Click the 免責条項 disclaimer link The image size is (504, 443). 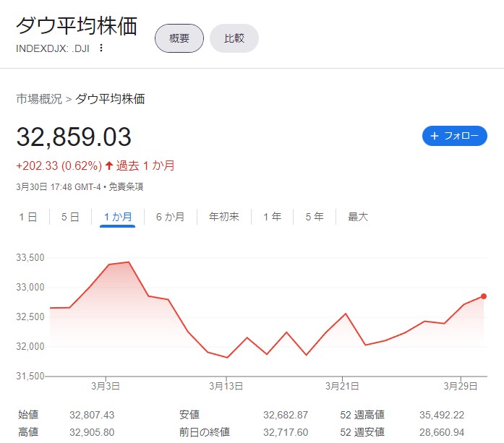[x=126, y=186]
